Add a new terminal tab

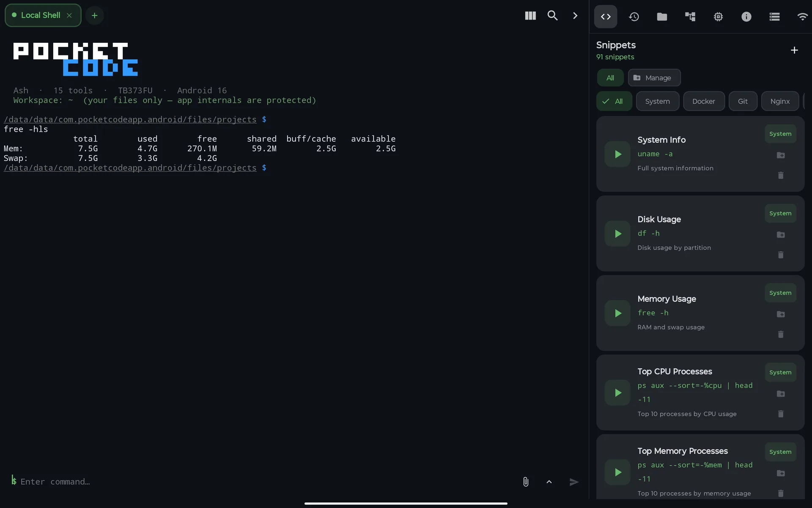click(x=95, y=16)
